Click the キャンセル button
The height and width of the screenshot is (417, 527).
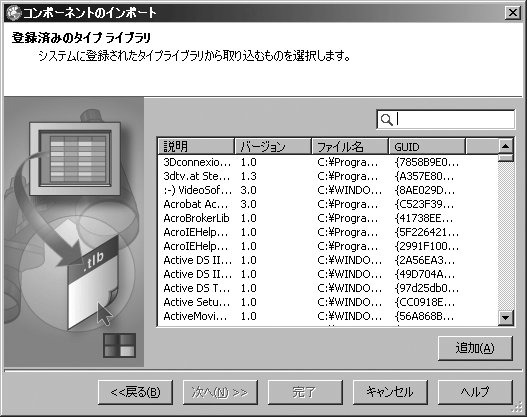tap(390, 392)
